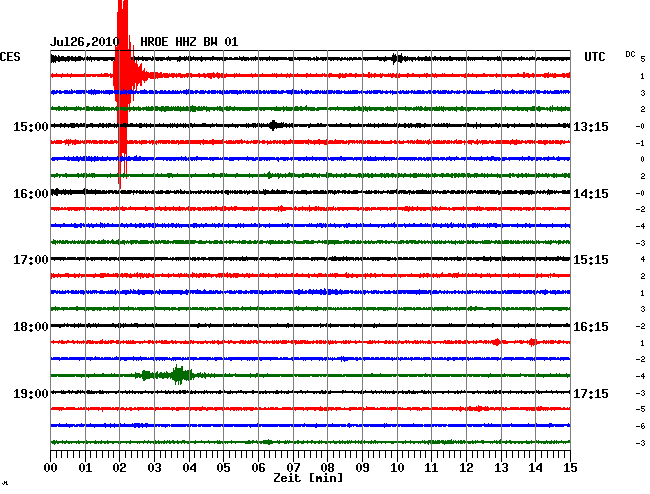This screenshot has height=494, width=650.
Task: Click minute tick label 11
Action: click(x=431, y=468)
